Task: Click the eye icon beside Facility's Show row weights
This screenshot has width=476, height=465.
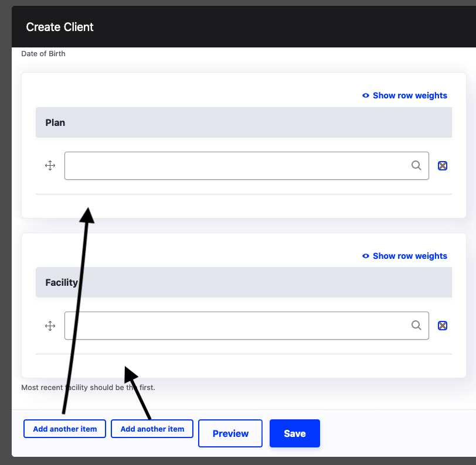Action: click(365, 256)
